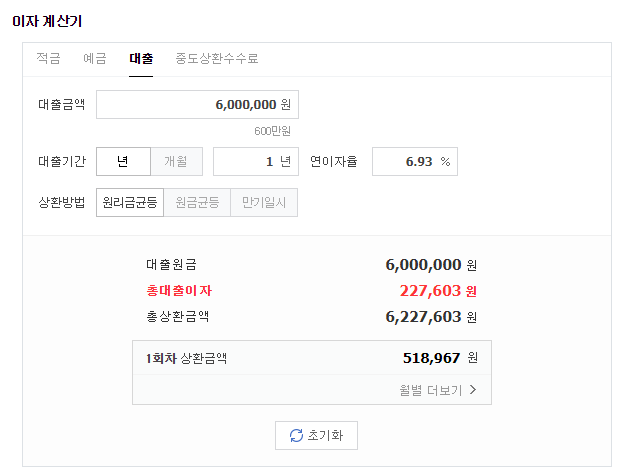
Task: Click the refresh icon in 초기화 button
Action: [296, 435]
